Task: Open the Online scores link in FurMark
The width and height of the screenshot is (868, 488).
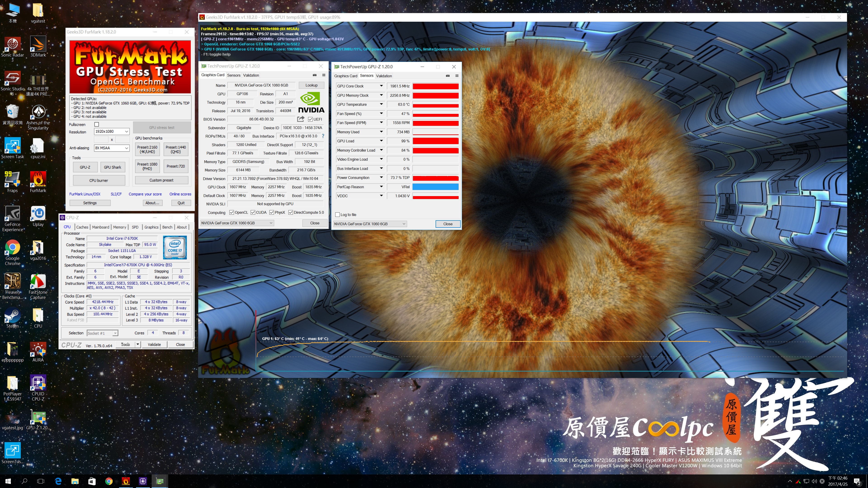Action: pos(180,194)
